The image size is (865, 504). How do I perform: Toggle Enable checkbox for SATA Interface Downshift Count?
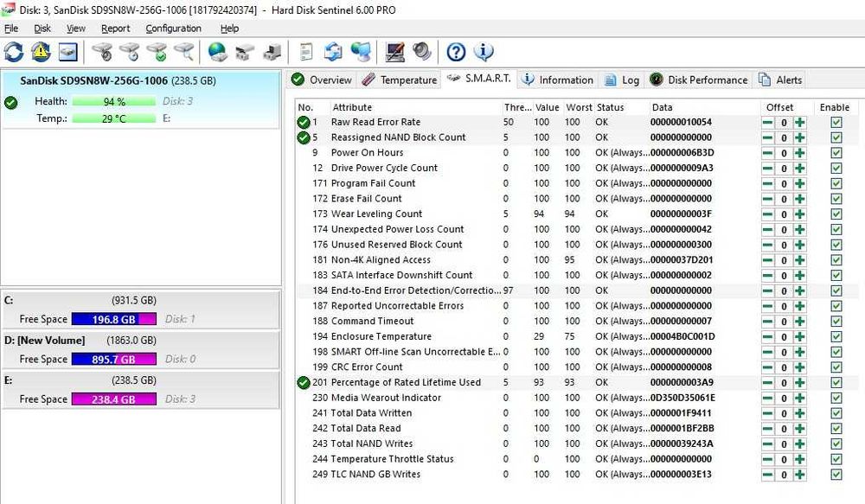[836, 276]
